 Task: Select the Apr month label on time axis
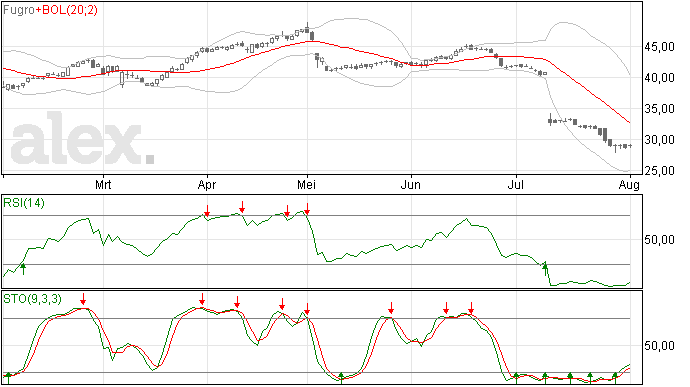tap(207, 185)
